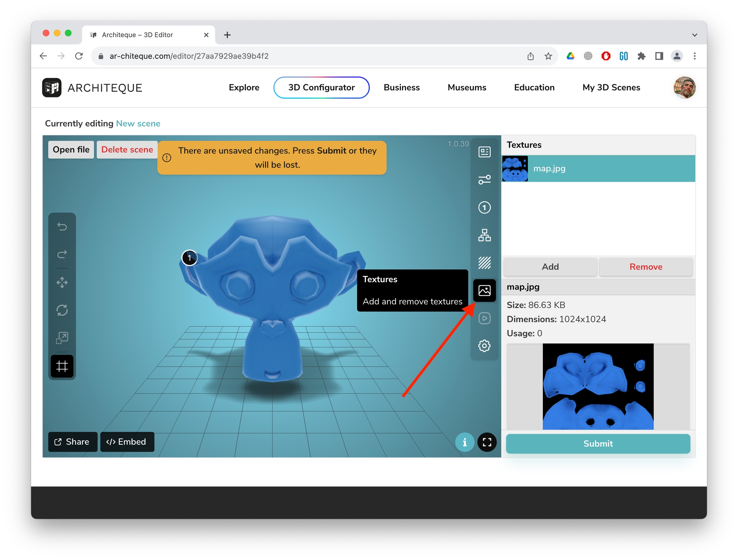The height and width of the screenshot is (560, 738).
Task: Open the hotspots numbered-circle panel icon
Action: point(484,208)
